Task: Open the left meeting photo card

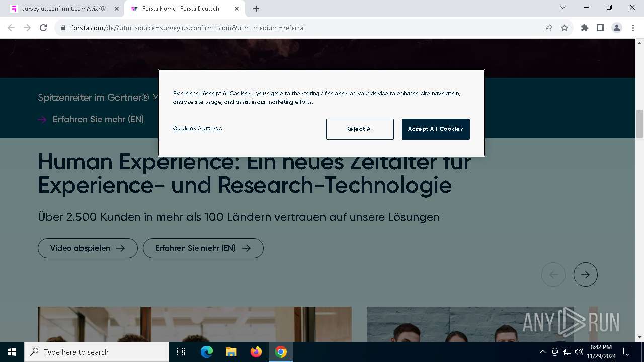Action: tap(195, 324)
